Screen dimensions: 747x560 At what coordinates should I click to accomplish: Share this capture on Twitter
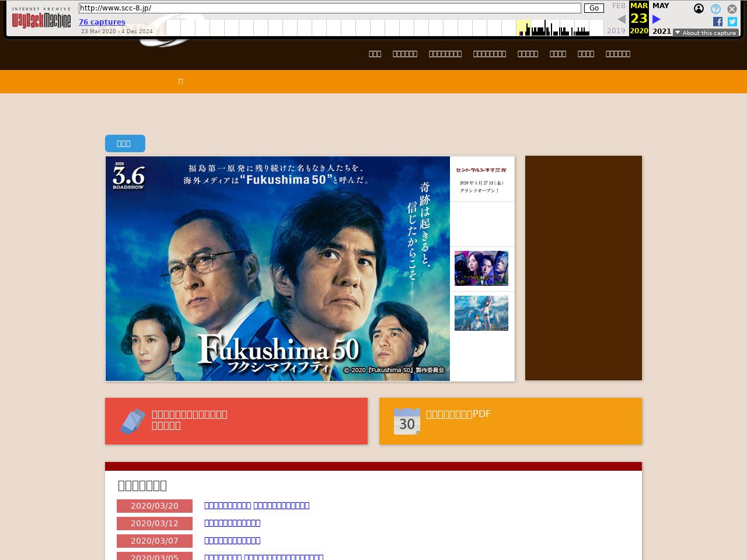(732, 22)
